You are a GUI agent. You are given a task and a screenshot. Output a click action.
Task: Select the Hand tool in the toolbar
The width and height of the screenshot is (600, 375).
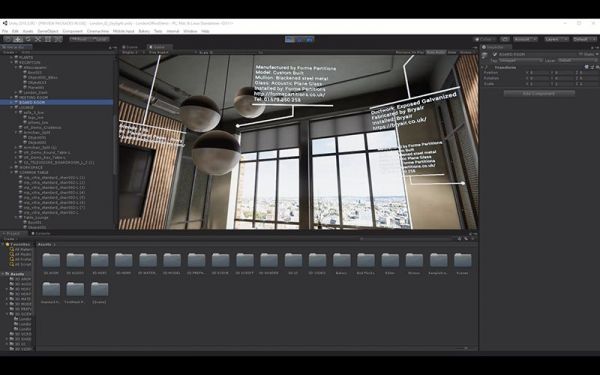click(8, 39)
